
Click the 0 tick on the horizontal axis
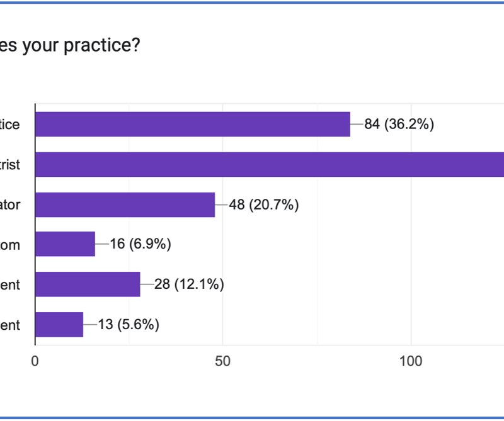click(x=35, y=362)
